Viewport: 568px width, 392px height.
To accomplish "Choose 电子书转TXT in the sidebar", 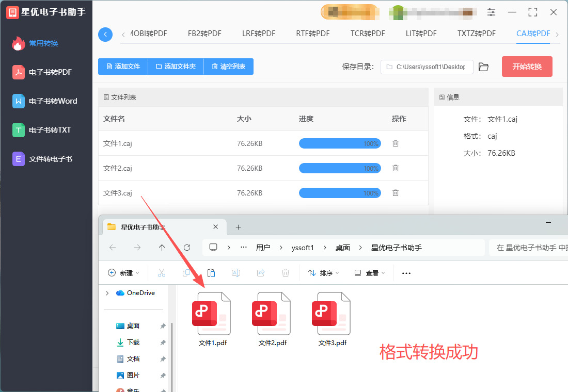I will (42, 130).
